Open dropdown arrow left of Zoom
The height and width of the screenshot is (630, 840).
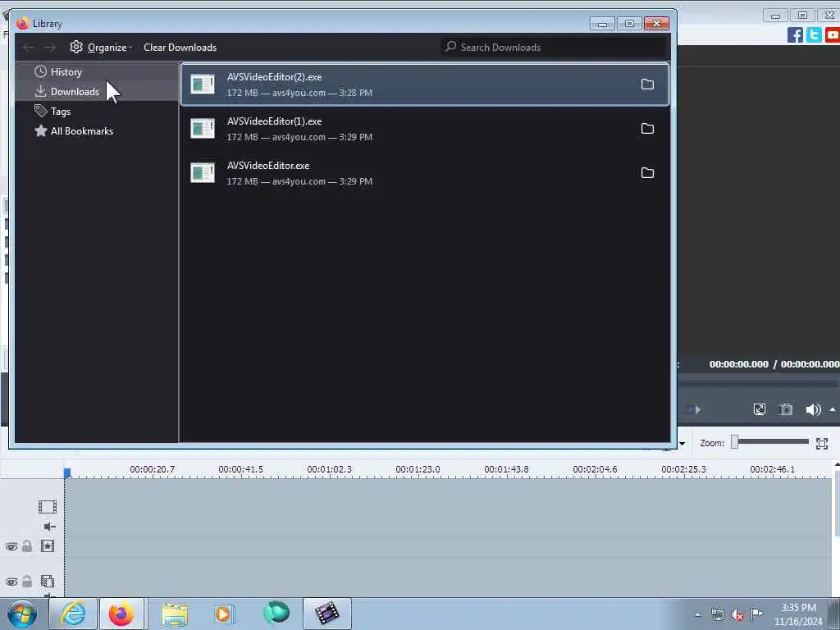coord(682,444)
